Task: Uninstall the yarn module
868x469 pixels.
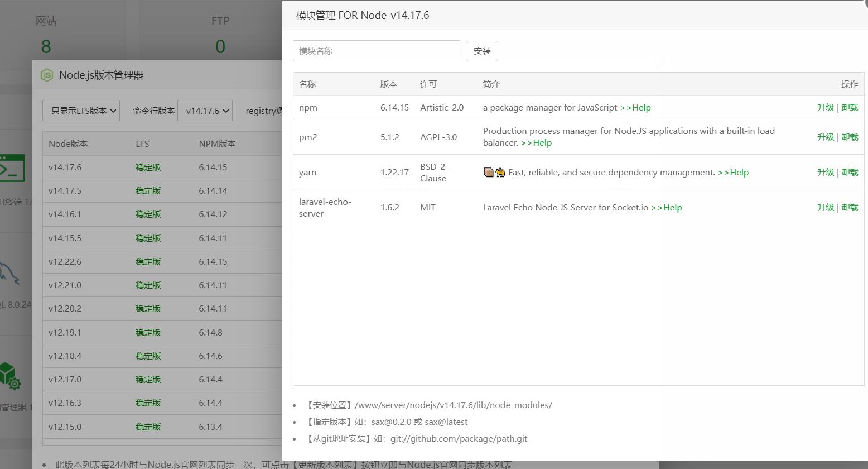Action: pyautogui.click(x=850, y=173)
